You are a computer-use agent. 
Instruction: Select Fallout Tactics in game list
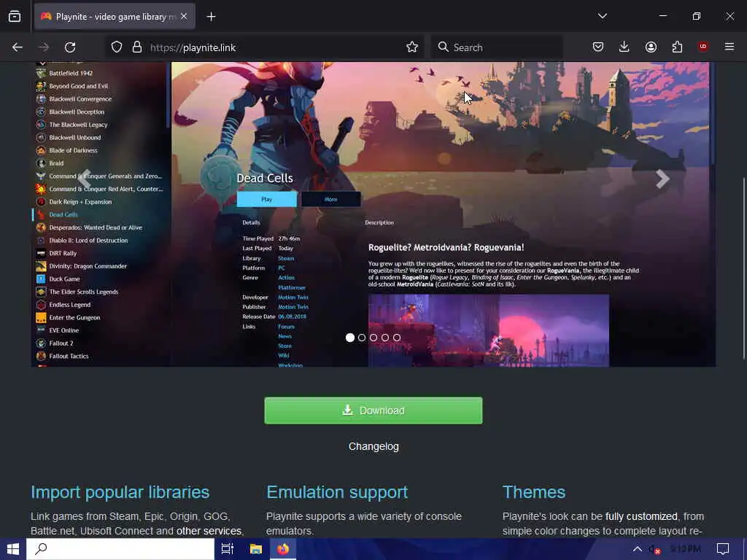(69, 356)
